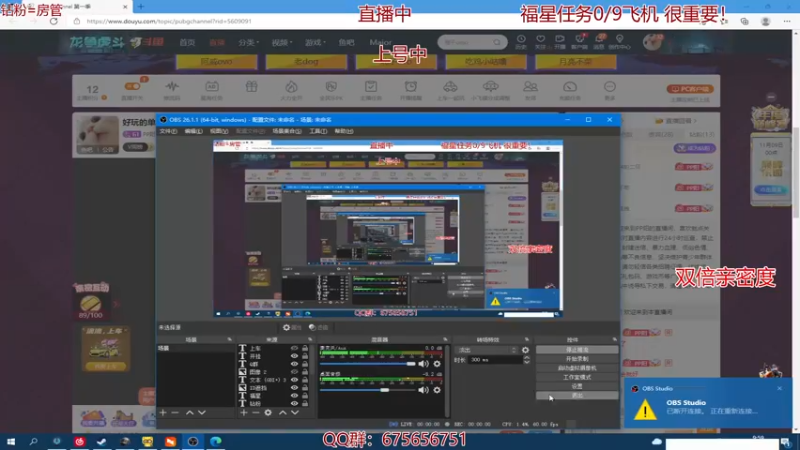
Task: Open 桌面音频 audio settings gear
Action: (437, 390)
